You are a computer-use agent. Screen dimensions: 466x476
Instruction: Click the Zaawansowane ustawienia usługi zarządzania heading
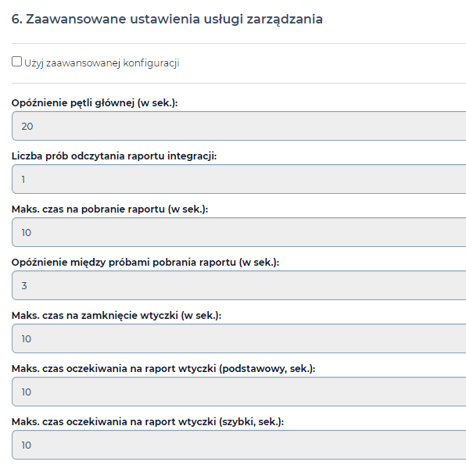pyautogui.click(x=167, y=19)
